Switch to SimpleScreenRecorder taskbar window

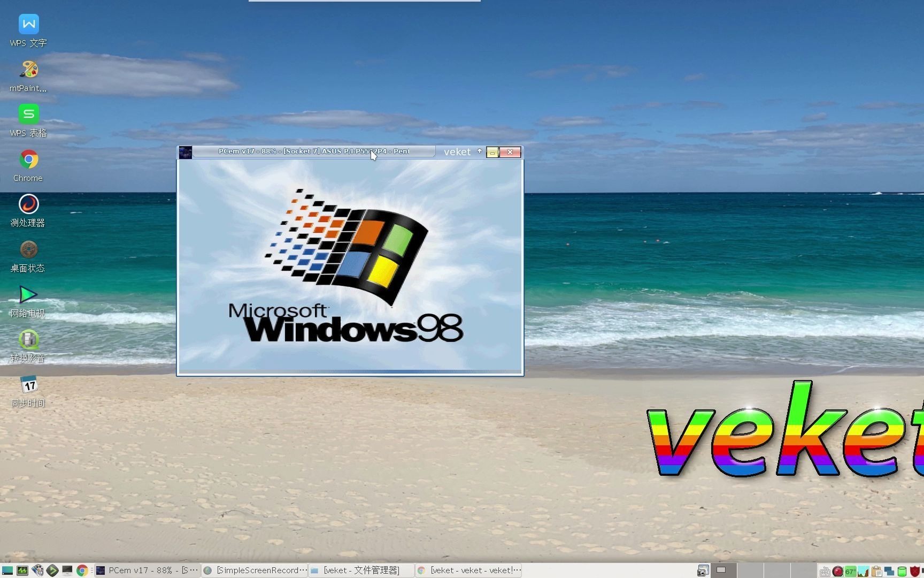[x=255, y=571]
